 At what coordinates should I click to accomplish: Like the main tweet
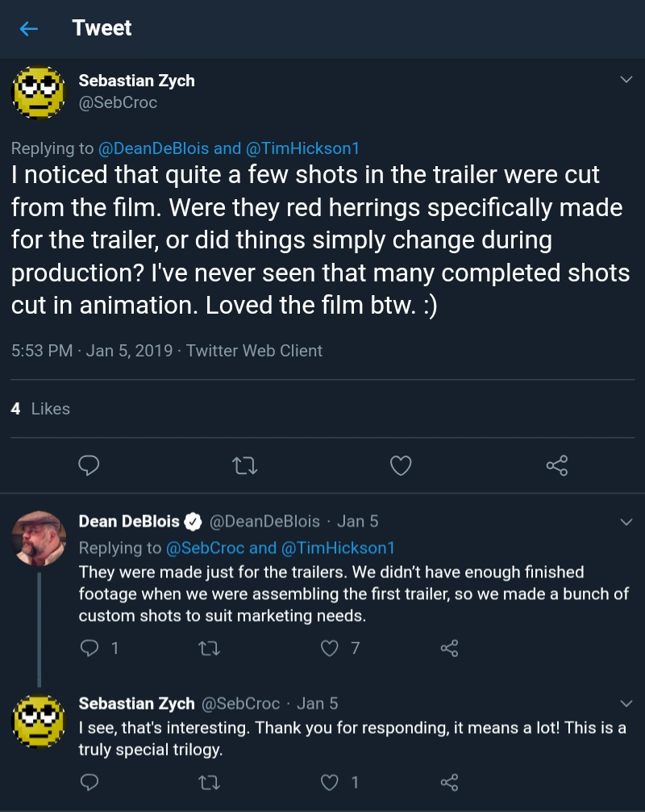click(400, 465)
